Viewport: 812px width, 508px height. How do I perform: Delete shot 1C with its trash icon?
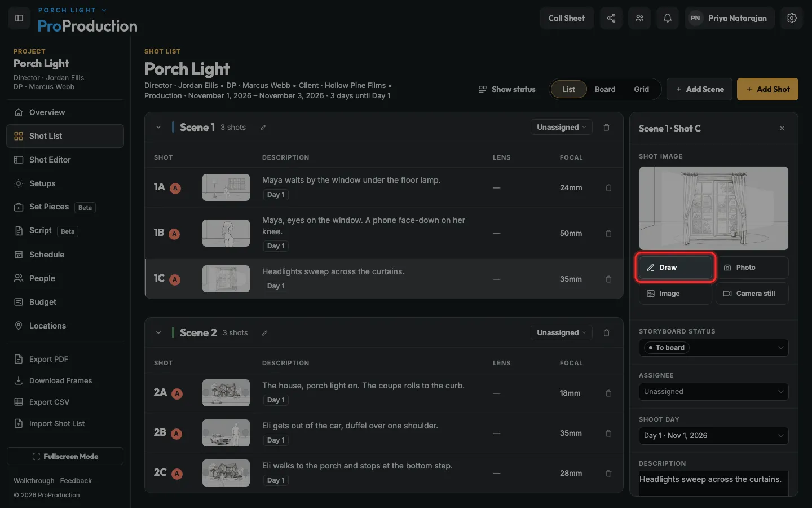coord(608,279)
